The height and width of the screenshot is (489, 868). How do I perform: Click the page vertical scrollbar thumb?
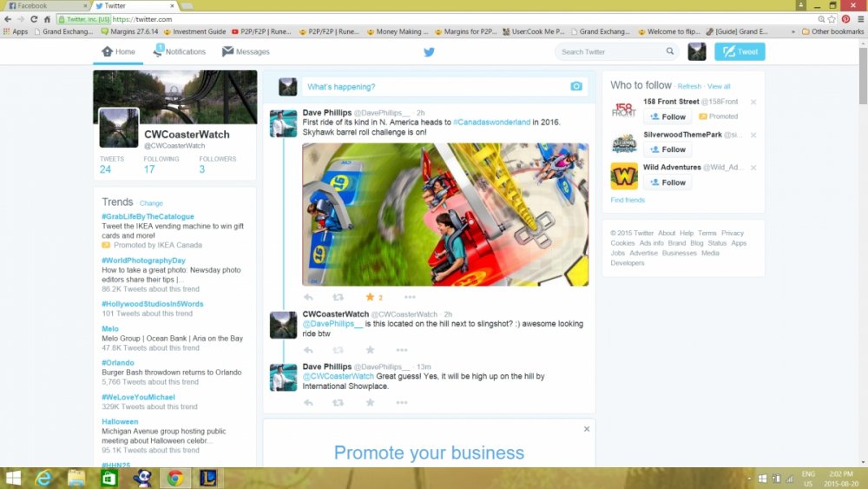click(x=863, y=75)
